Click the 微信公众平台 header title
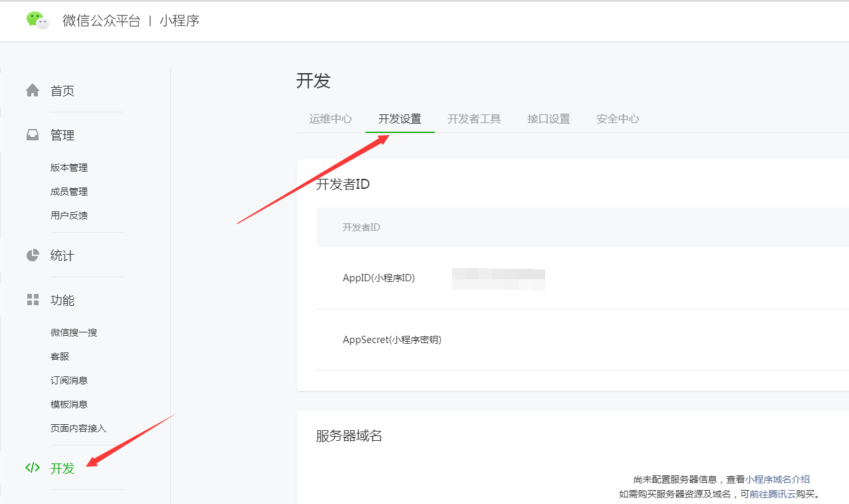The image size is (849, 504). pos(102,21)
